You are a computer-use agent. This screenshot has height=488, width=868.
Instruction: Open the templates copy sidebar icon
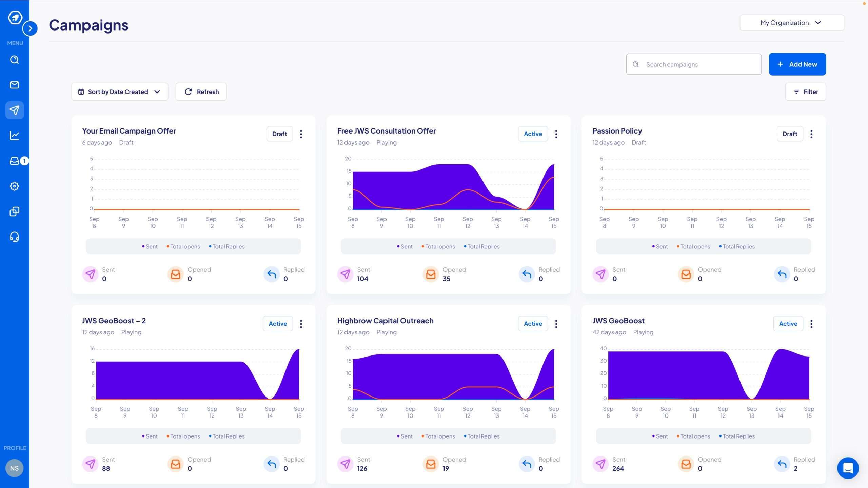pyautogui.click(x=14, y=211)
